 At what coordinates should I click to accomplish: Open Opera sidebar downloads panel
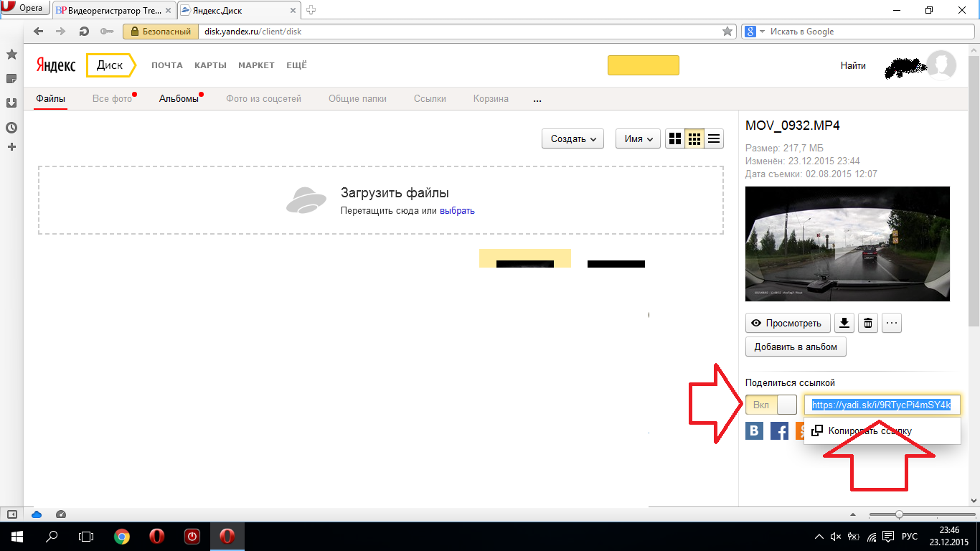(x=11, y=103)
